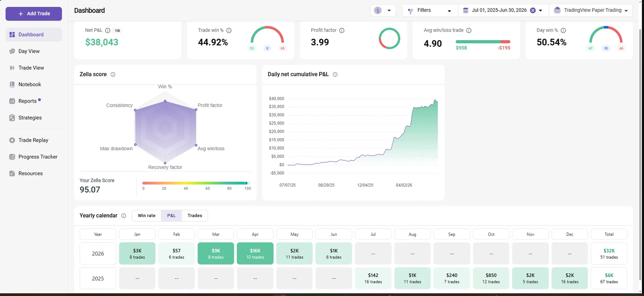This screenshot has height=296, width=644.
Task: Click the 2025 year row label
Action: [x=98, y=278]
